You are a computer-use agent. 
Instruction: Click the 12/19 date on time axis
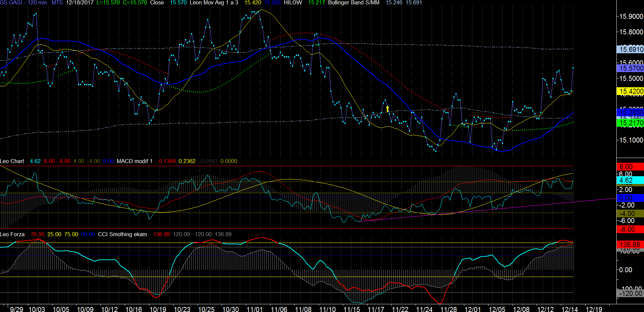(x=594, y=309)
